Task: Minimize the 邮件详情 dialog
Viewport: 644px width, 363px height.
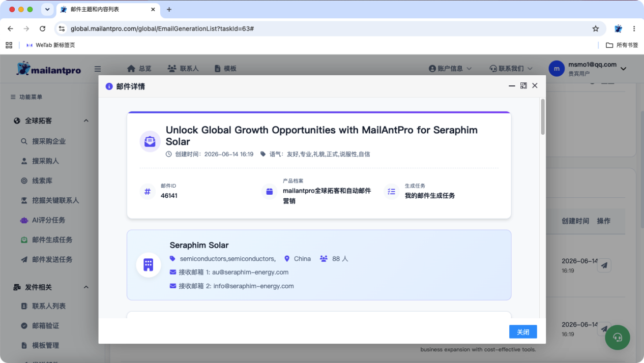Action: (x=512, y=86)
